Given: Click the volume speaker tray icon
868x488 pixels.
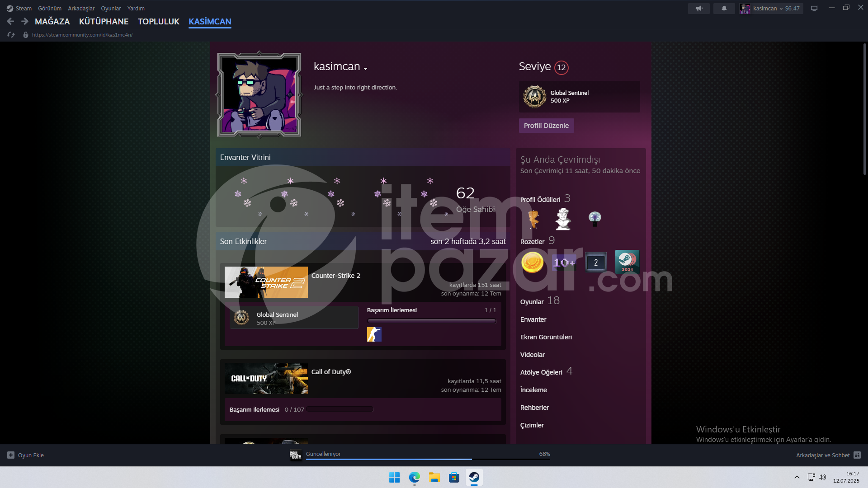Looking at the screenshot, I should pyautogui.click(x=822, y=477).
